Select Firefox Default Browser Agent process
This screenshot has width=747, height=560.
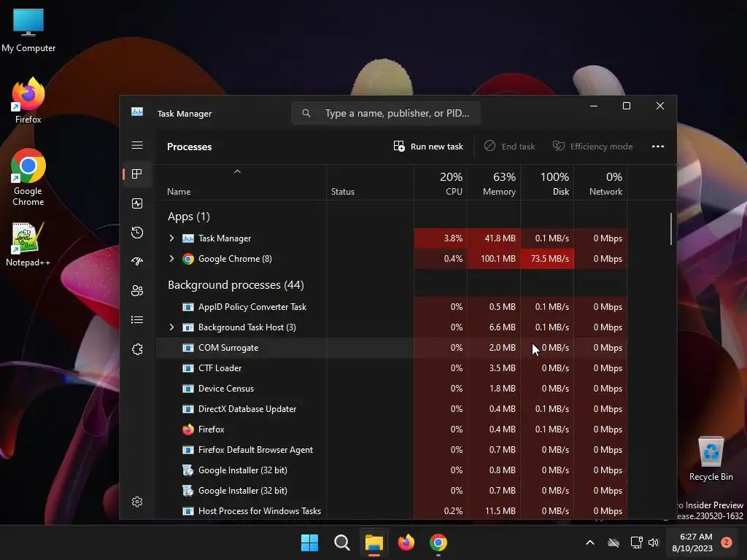click(x=392, y=450)
